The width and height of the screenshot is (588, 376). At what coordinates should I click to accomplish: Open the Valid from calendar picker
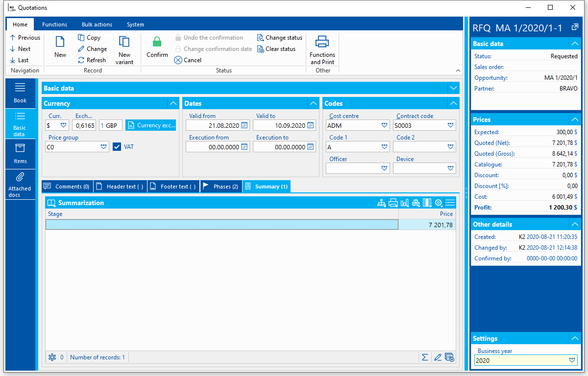coord(244,125)
